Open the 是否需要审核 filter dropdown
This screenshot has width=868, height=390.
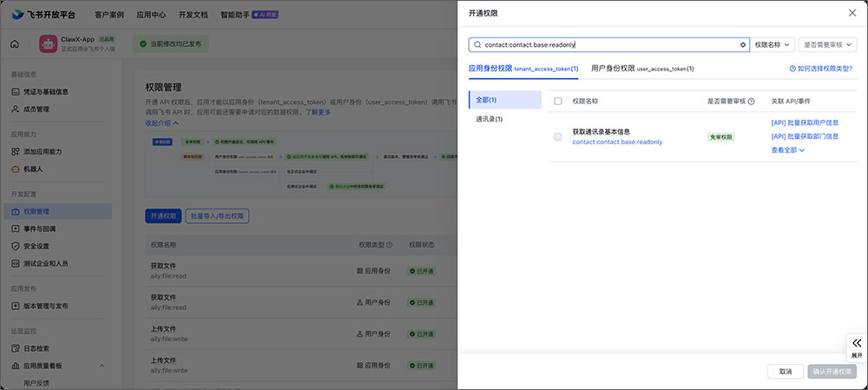(827, 44)
